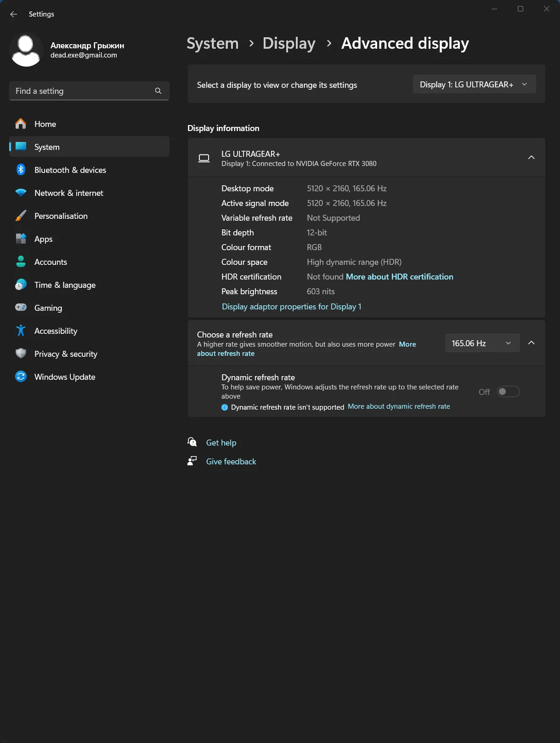
Task: Open the display selection dropdown
Action: pos(474,85)
